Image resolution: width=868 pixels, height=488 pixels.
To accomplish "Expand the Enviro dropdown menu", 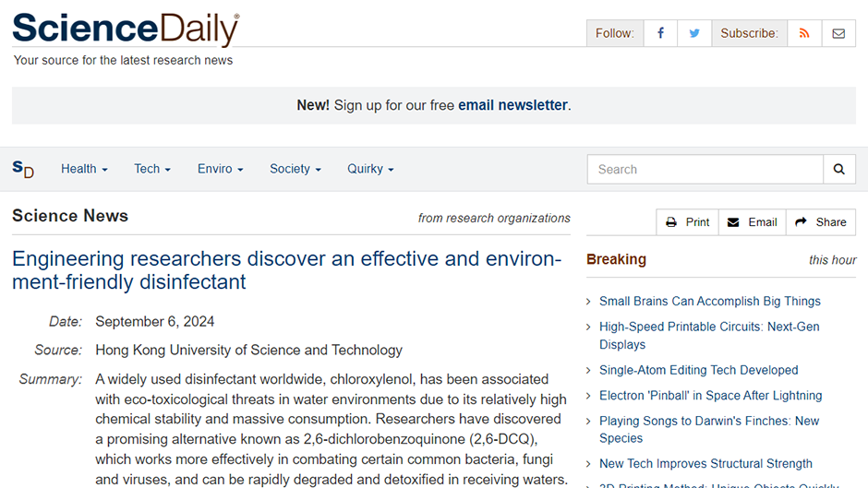I will (221, 169).
